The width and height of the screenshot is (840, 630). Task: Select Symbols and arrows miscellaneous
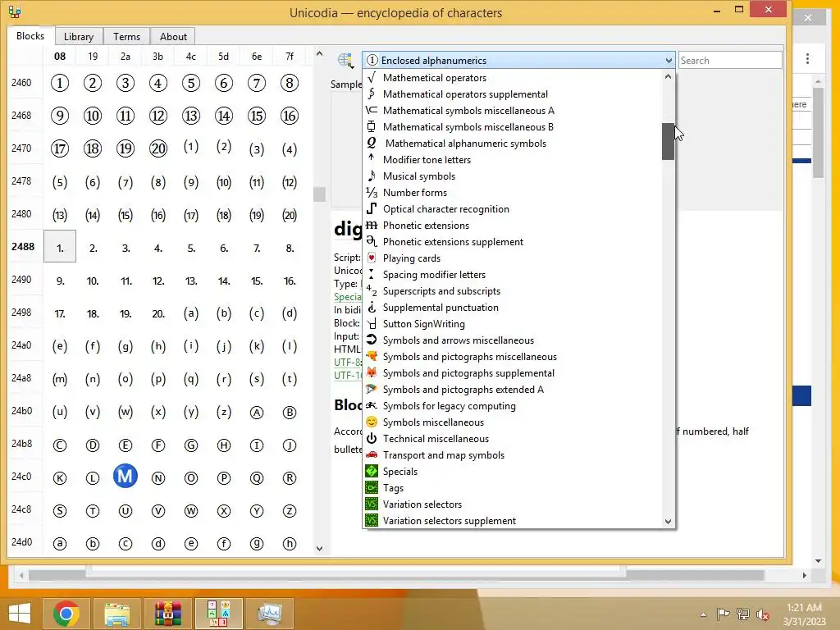[513, 340]
